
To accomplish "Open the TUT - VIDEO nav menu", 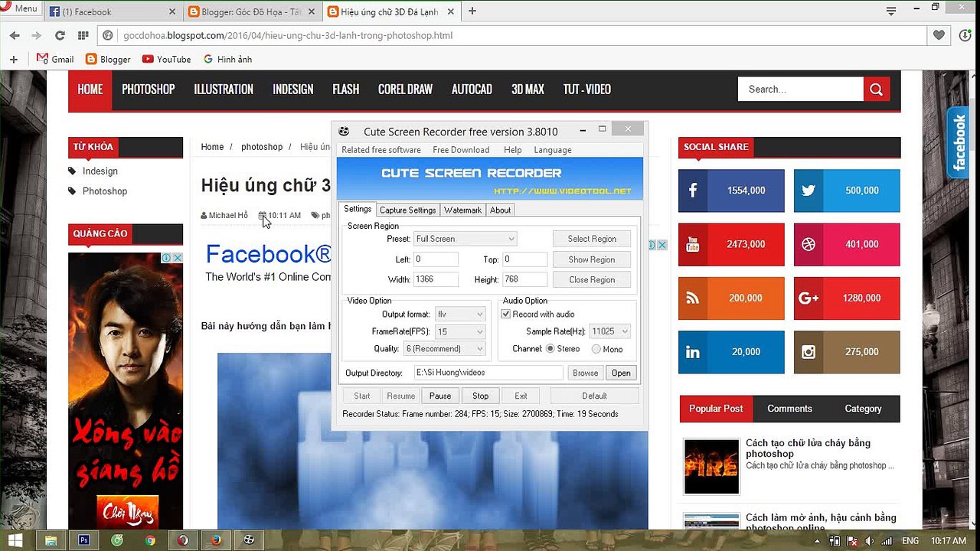I will [x=587, y=90].
